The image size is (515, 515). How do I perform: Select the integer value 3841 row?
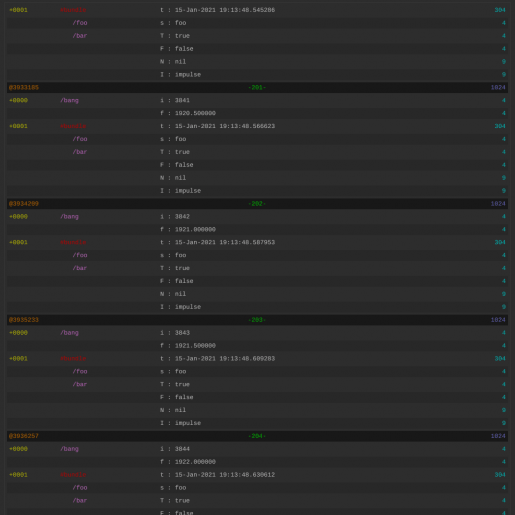click(257, 100)
